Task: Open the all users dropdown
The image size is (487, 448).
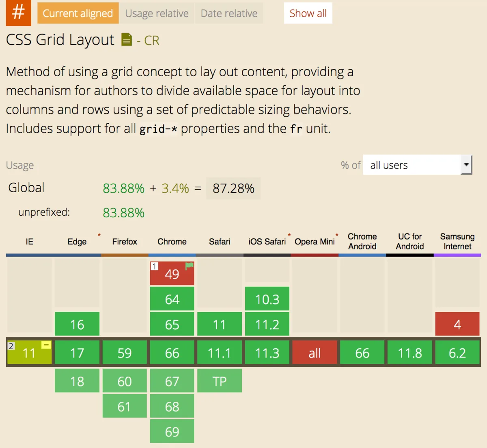Action: pos(417,165)
